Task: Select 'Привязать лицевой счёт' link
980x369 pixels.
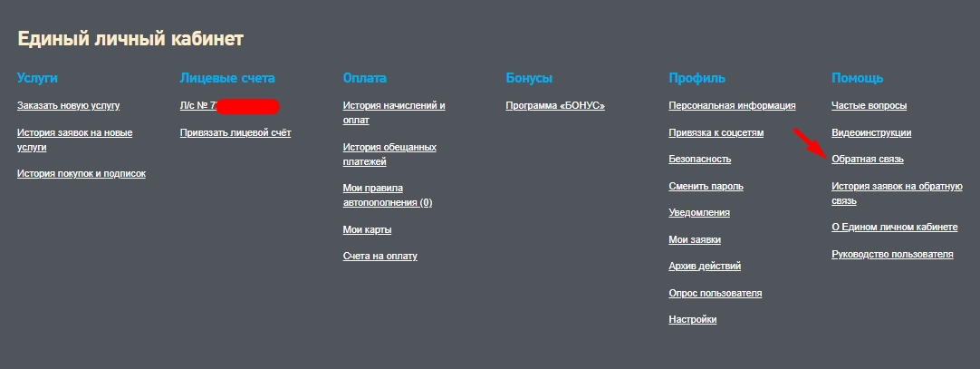Action: click(x=235, y=133)
